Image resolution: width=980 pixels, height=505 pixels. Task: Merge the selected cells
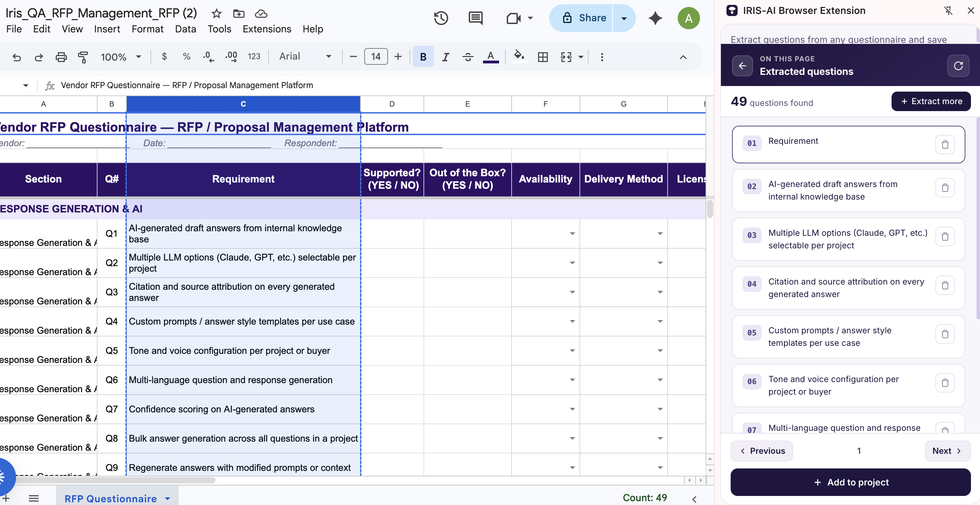point(566,57)
